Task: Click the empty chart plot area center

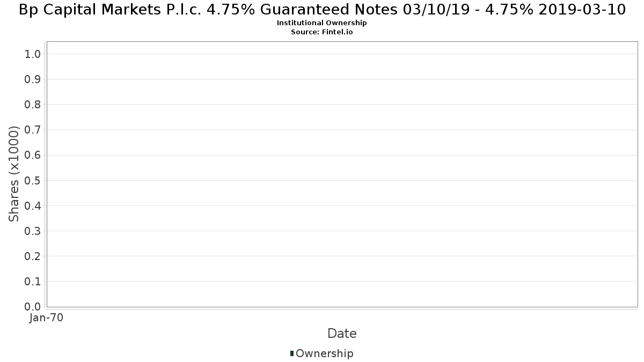Action: (x=342, y=174)
